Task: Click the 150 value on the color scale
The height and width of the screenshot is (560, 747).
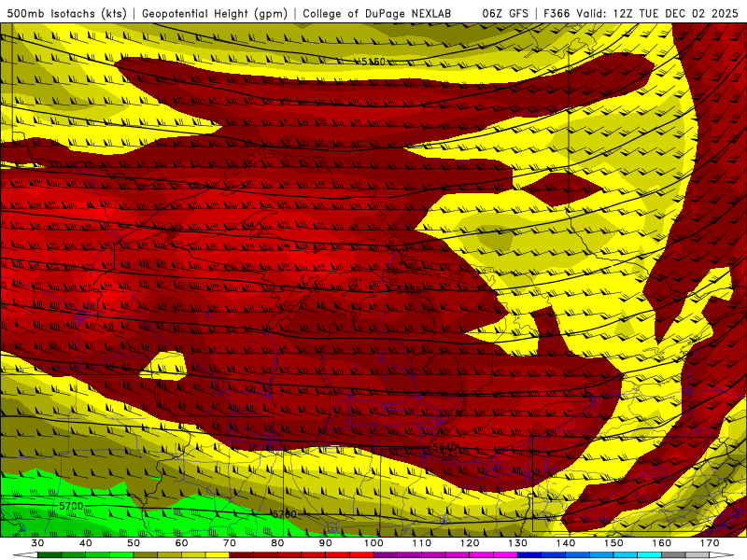Action: tap(613, 543)
